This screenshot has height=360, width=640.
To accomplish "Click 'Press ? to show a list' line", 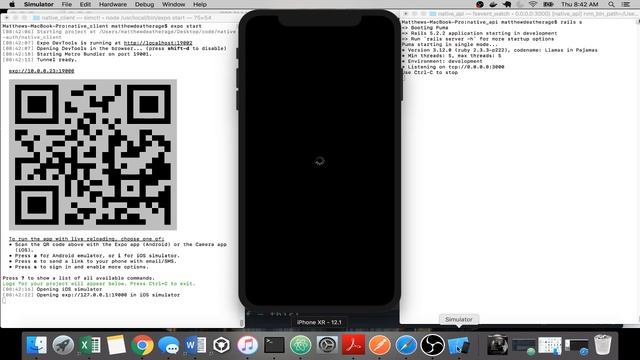I will pos(78,278).
